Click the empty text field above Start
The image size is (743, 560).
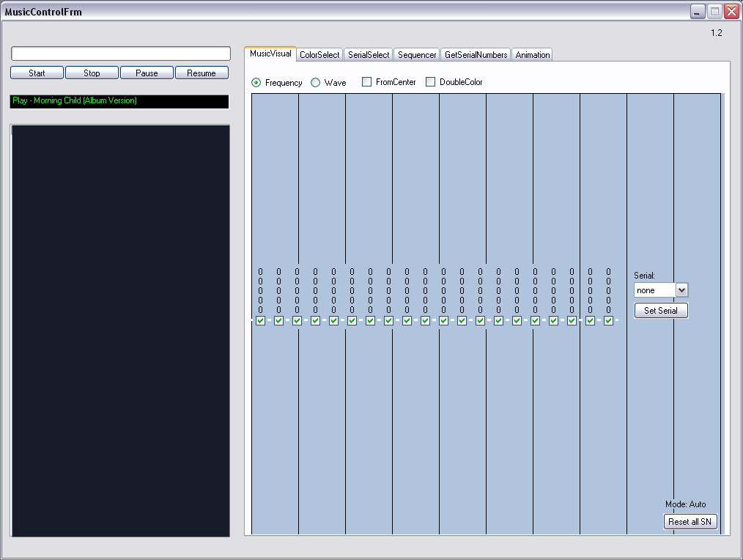tap(120, 54)
